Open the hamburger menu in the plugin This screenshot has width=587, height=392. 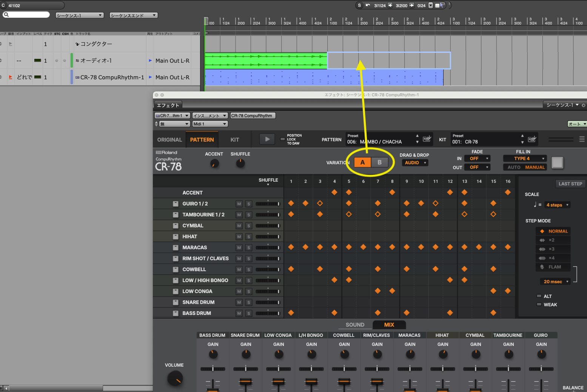click(x=582, y=139)
